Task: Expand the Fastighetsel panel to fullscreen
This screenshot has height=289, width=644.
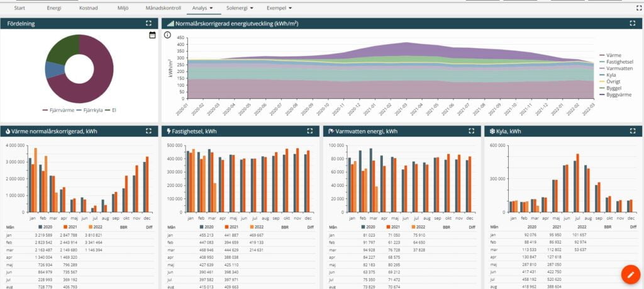Action: click(309, 131)
